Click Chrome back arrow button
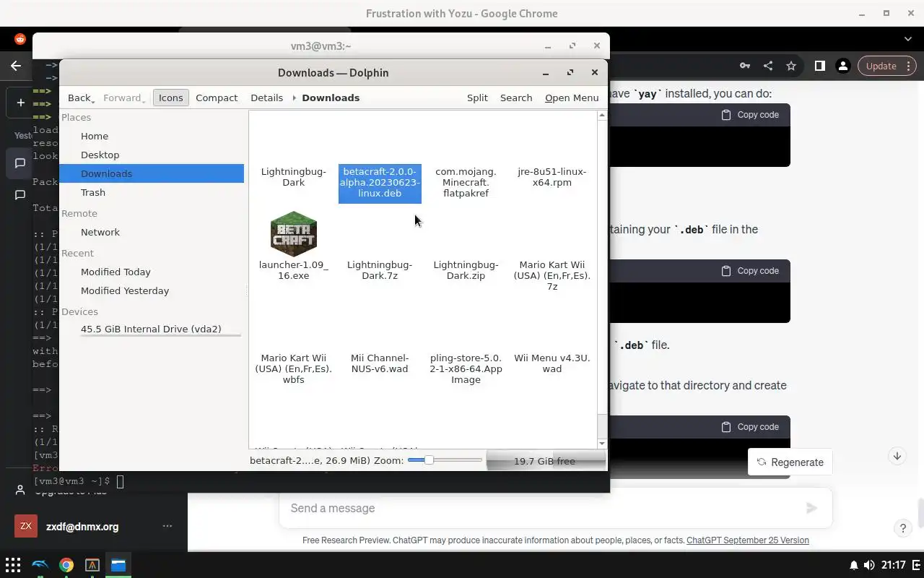 pyautogui.click(x=16, y=66)
